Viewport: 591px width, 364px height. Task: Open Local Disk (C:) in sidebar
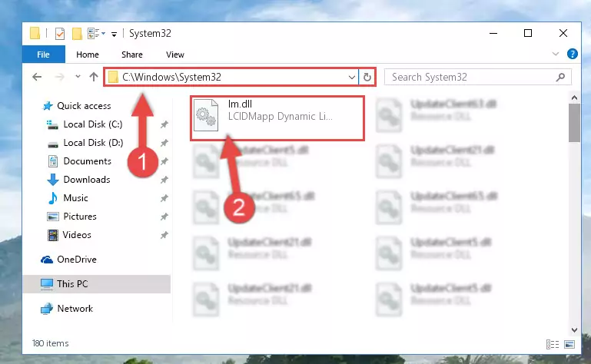(x=93, y=124)
